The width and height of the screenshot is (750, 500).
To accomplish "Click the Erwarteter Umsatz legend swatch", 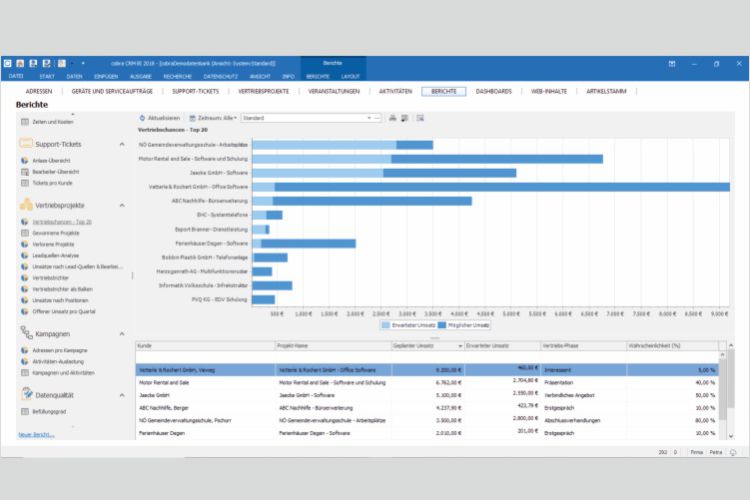I will [386, 325].
